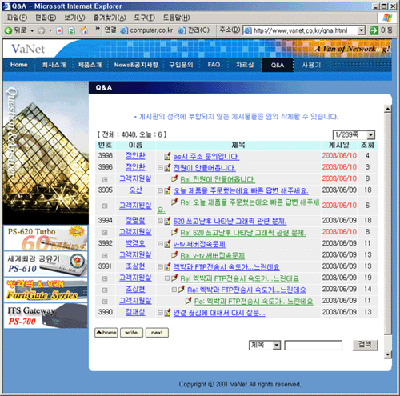Screen dimensions: 400x396
Task: Click the 검색 search button
Action: [x=365, y=345]
